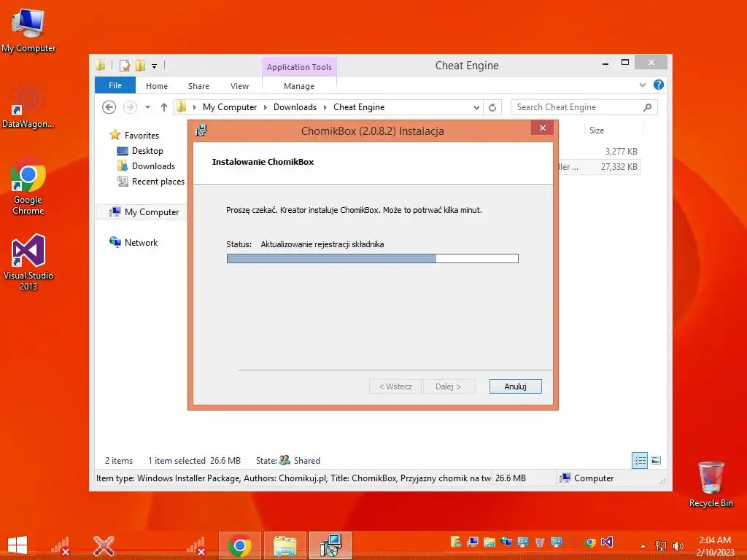Click the Dalej next button
The height and width of the screenshot is (560, 747).
point(449,386)
